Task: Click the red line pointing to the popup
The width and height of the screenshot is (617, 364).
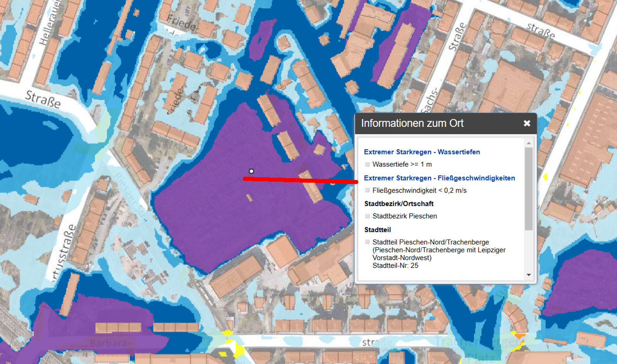Action: 301,180
